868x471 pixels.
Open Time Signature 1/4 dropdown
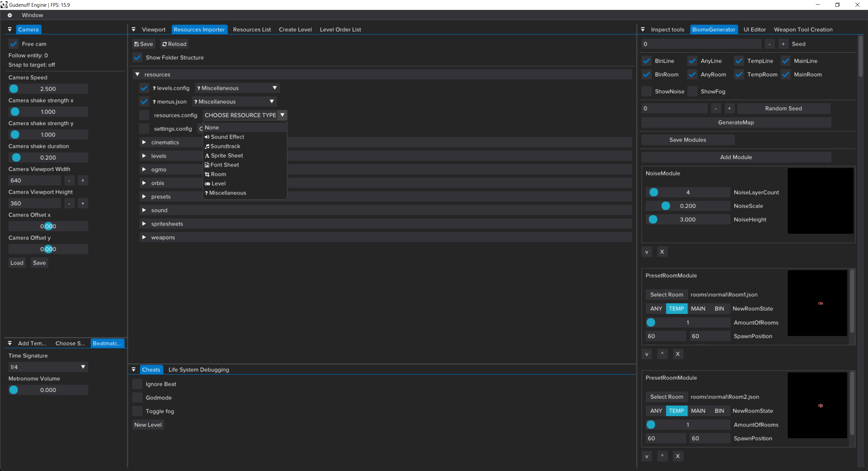pos(48,367)
